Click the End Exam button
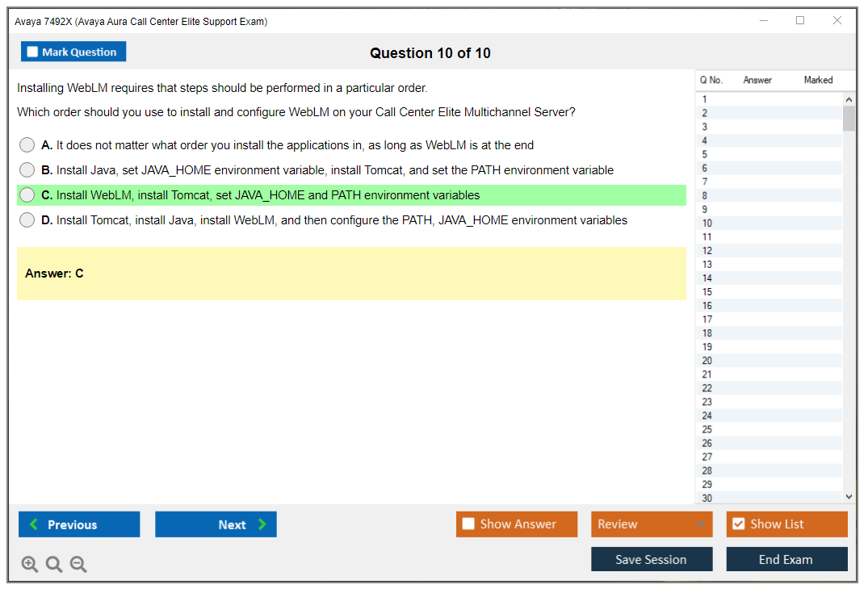The image size is (868, 593). tap(786, 559)
